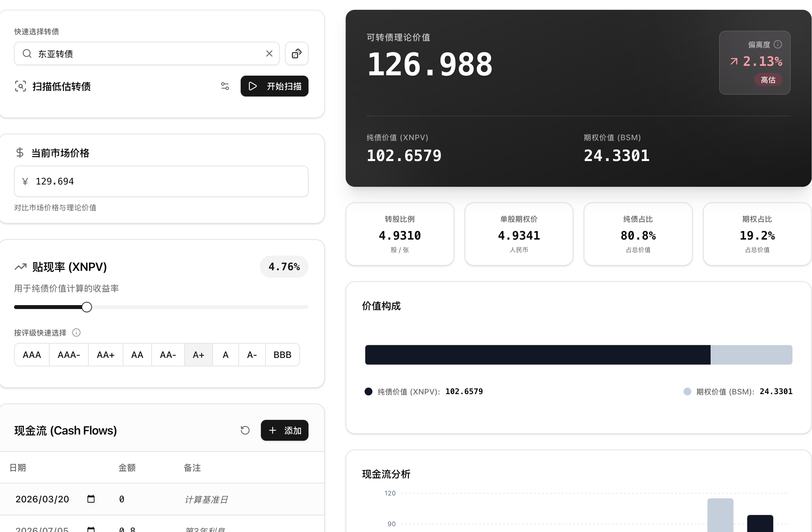Select the AA+ rating option
The width and height of the screenshot is (812, 532).
(x=105, y=355)
